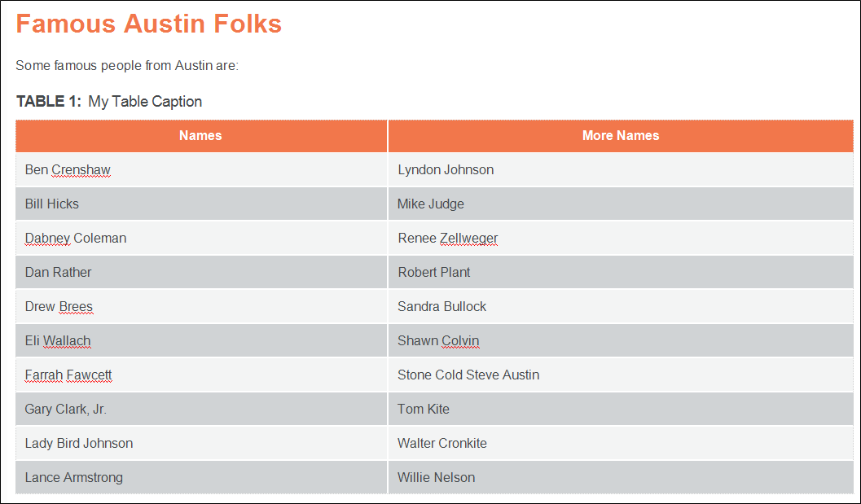Click the Bill Hicks table cell
The height and width of the screenshot is (504, 861).
[x=201, y=204]
